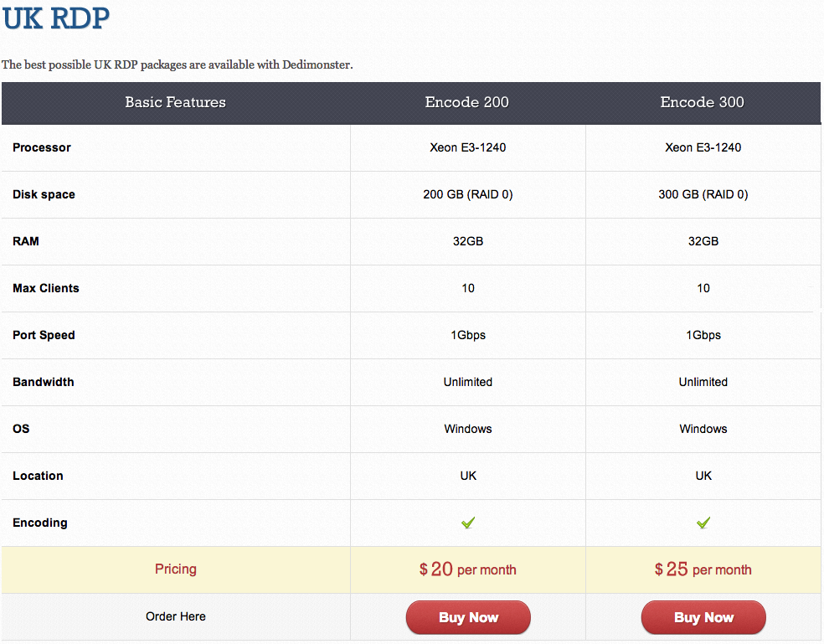The height and width of the screenshot is (644, 824).
Task: Click the Encode 300 encoding checkmark
Action: click(x=703, y=523)
